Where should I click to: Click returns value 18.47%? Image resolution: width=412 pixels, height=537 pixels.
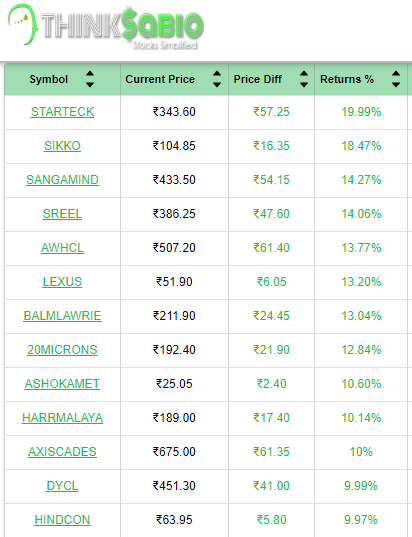pyautogui.click(x=361, y=146)
